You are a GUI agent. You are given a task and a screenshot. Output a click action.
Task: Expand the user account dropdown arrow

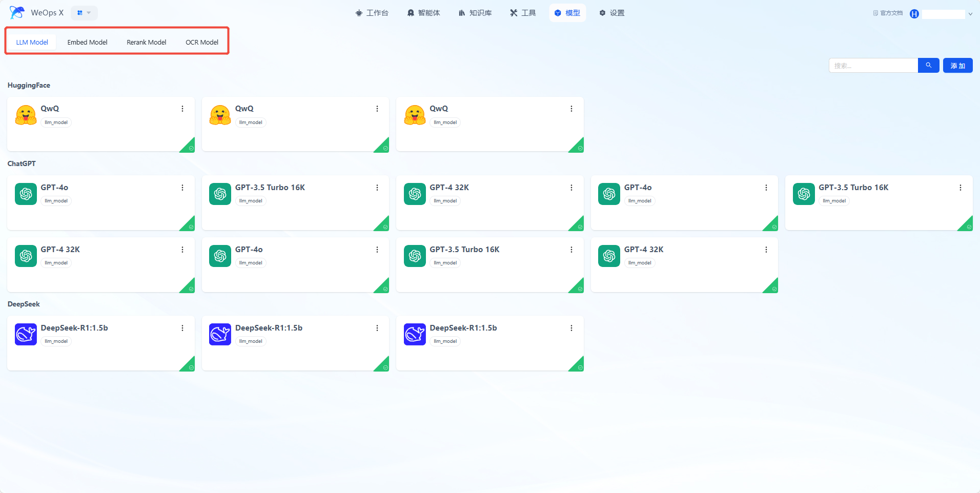[x=970, y=14]
